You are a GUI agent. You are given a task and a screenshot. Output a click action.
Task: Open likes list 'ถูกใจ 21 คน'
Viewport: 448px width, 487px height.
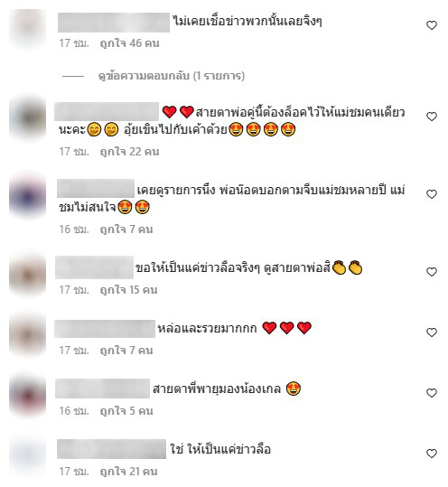(128, 472)
